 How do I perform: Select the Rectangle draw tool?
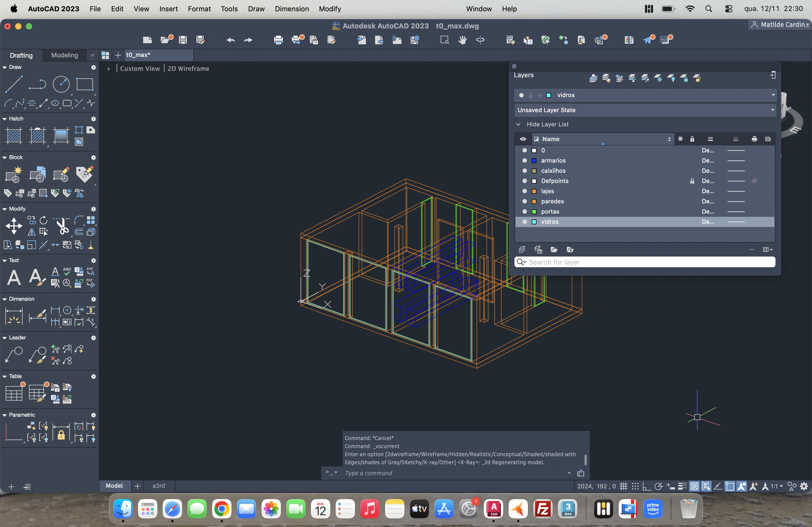85,84
